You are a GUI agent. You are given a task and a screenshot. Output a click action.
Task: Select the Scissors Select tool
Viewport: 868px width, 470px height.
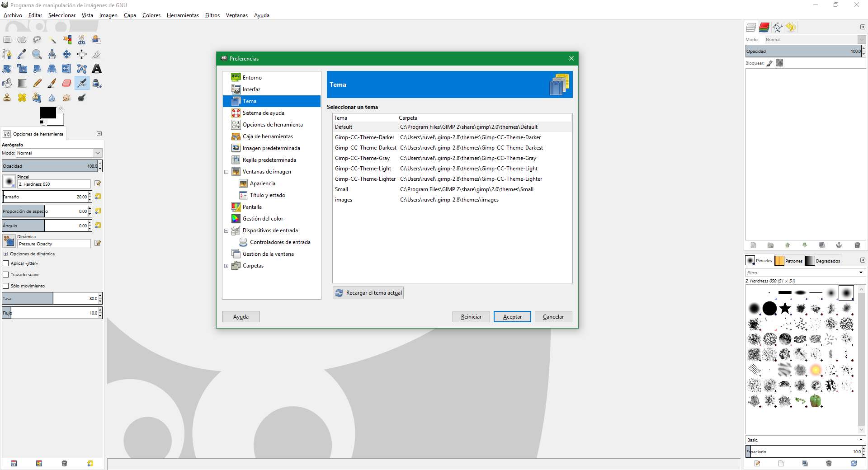(x=82, y=40)
